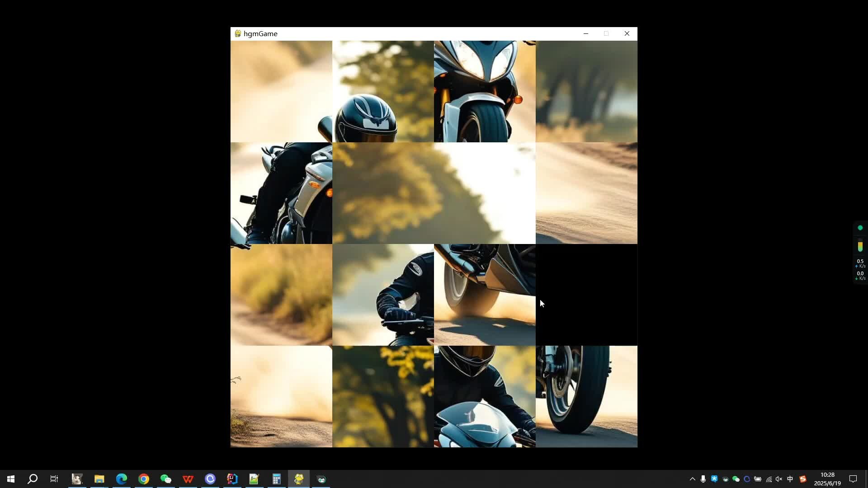
Task: Click the puzzle tile showing motorcycle headlights
Action: pyautogui.click(x=485, y=91)
